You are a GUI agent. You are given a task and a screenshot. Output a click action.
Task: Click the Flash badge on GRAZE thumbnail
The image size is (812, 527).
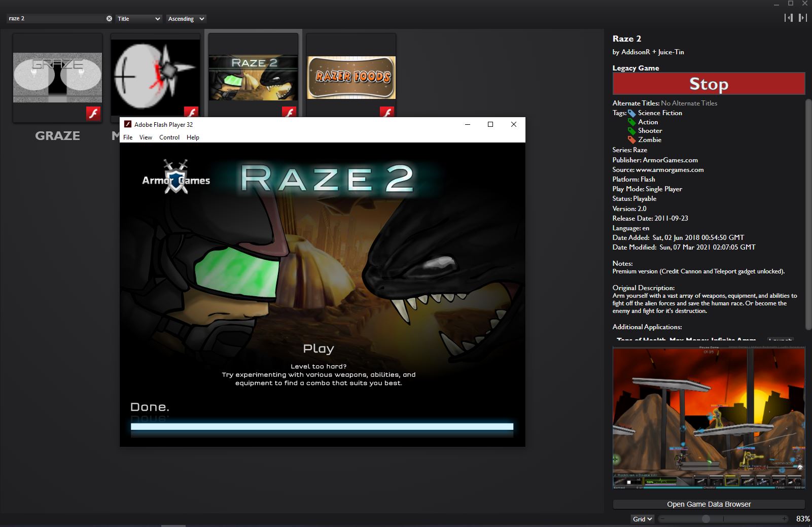click(93, 113)
